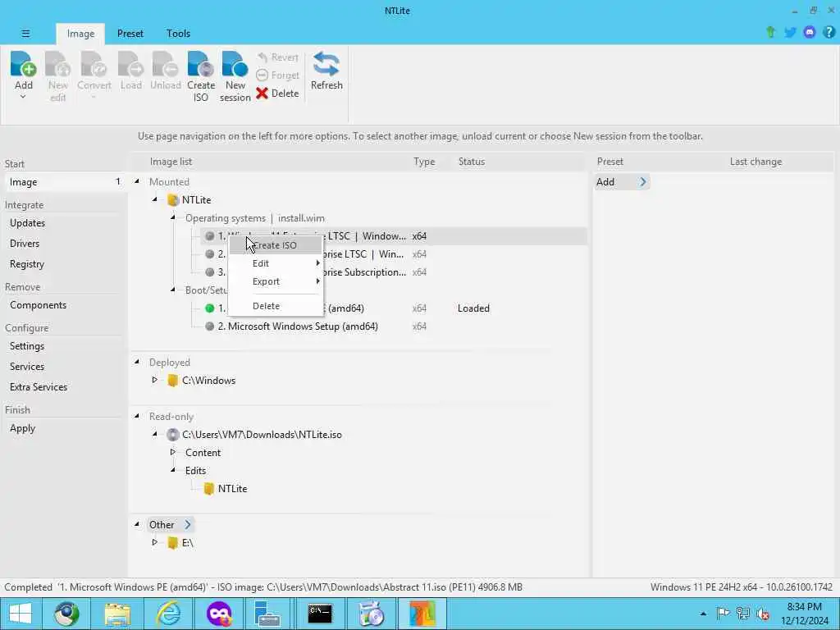Open the hamburger menu
The width and height of the screenshot is (840, 630).
click(x=25, y=33)
